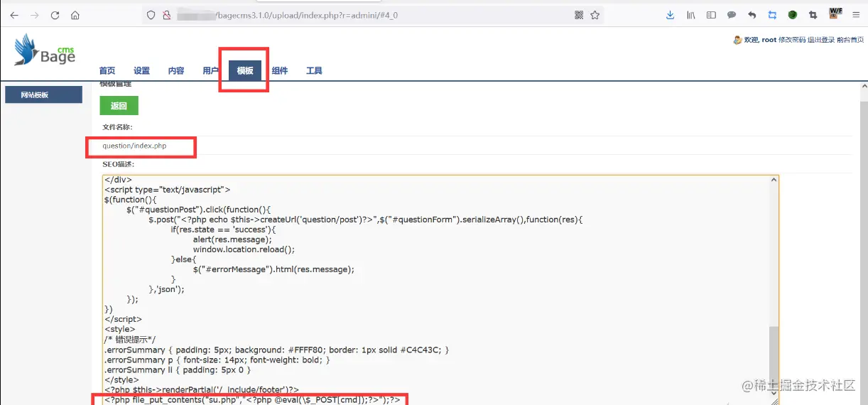868x405 pixels.
Task: Click the green circle extension icon
Action: 793,15
